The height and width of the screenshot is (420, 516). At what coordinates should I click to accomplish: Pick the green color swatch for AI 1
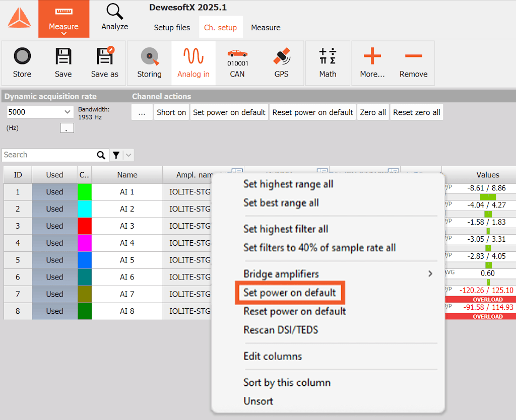(x=85, y=192)
